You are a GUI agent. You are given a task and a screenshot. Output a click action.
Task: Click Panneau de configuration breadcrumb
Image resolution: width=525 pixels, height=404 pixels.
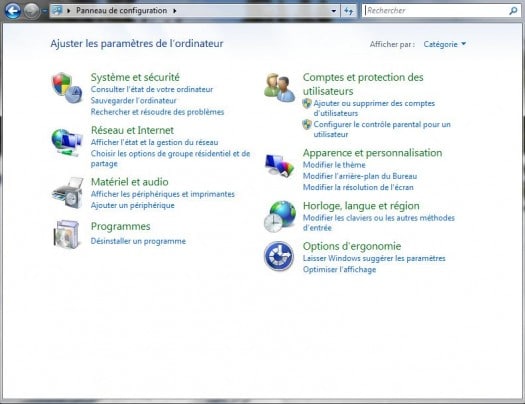tap(122, 10)
